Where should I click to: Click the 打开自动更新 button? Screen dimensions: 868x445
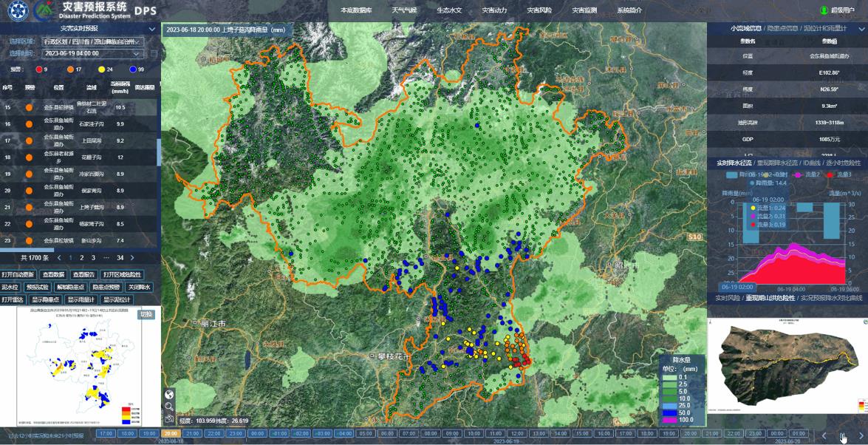tap(18, 274)
